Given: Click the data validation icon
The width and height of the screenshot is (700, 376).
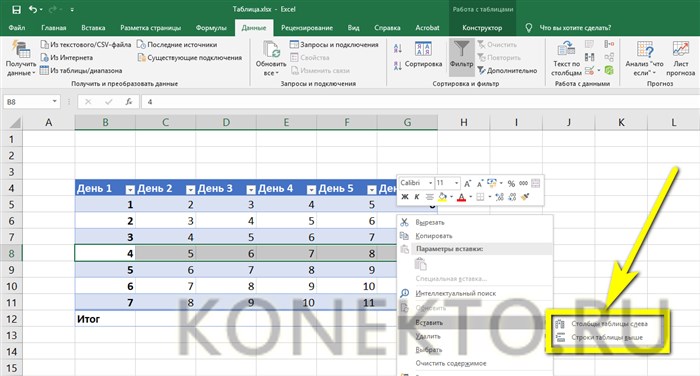Looking at the screenshot, I should click(590, 70).
